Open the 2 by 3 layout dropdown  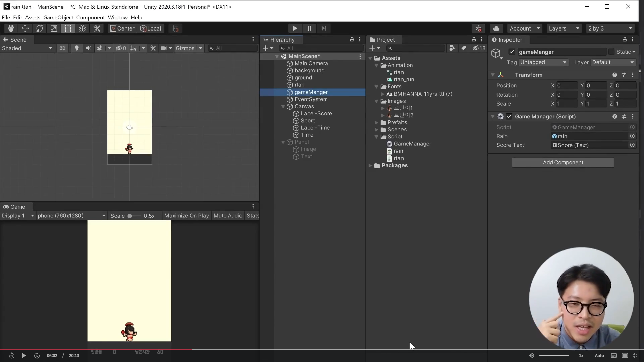click(x=610, y=28)
